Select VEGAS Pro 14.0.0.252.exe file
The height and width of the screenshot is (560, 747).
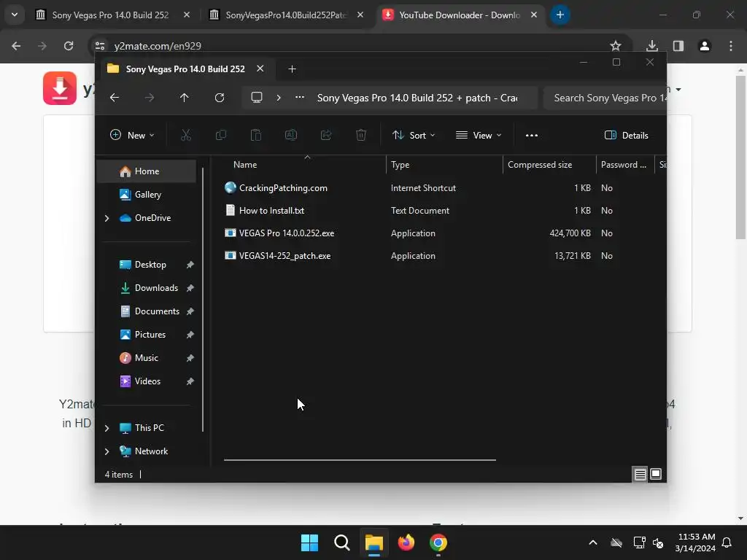click(286, 233)
